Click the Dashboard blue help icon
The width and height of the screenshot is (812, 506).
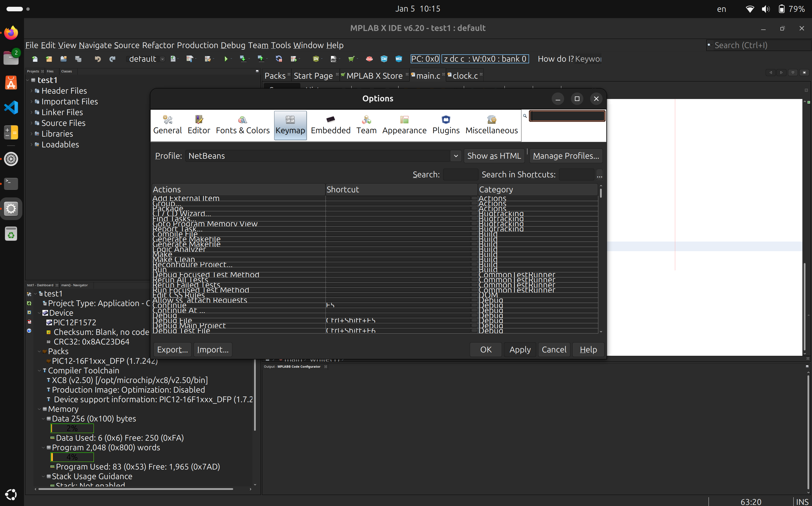tap(29, 331)
